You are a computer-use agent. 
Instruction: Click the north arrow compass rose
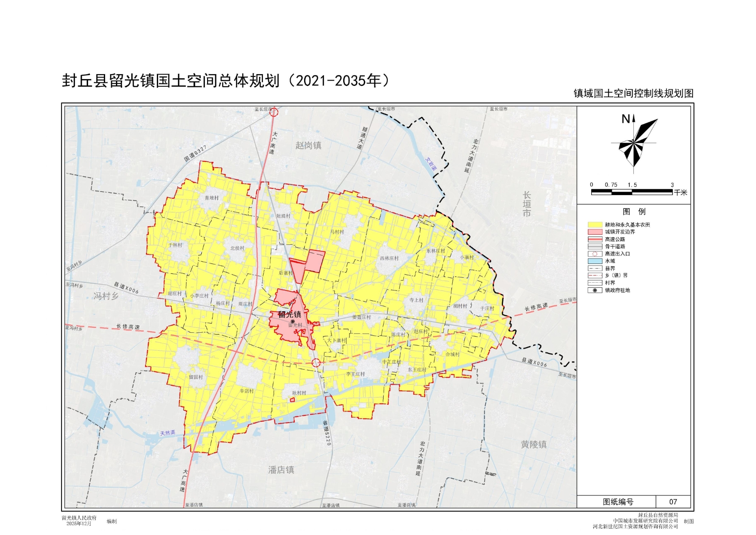click(x=634, y=143)
